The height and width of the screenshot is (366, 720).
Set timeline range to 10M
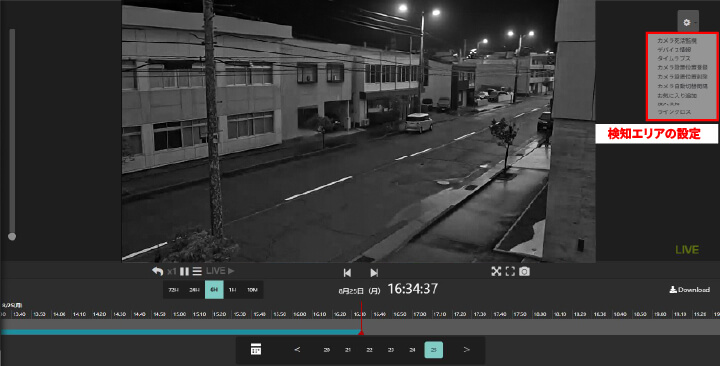(252, 290)
